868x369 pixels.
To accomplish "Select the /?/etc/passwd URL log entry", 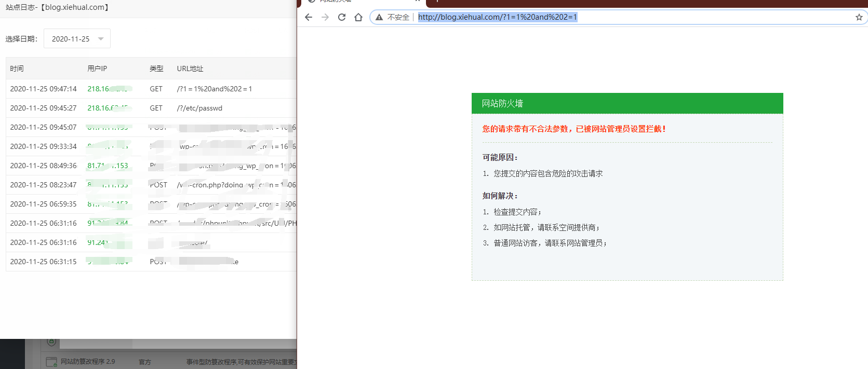I will pyautogui.click(x=199, y=108).
